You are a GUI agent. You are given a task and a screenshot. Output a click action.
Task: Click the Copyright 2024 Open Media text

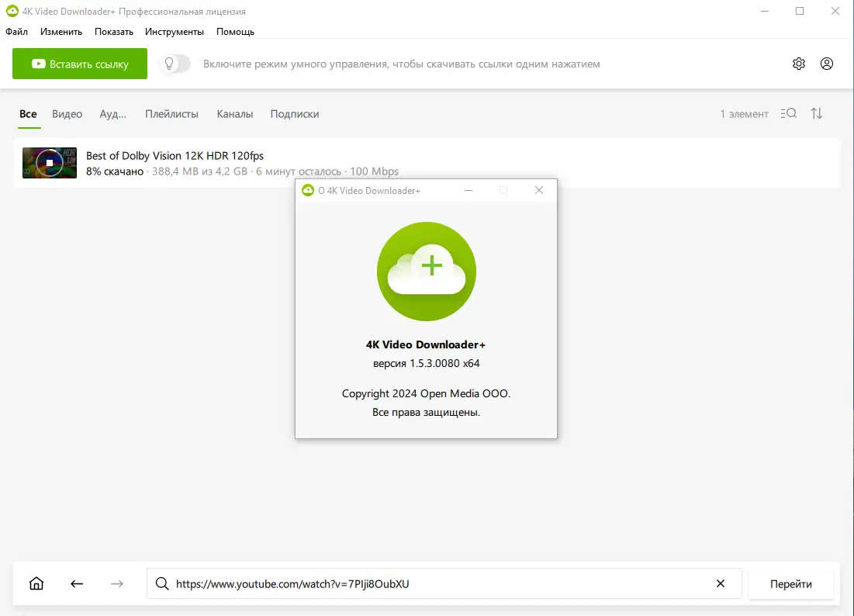426,394
